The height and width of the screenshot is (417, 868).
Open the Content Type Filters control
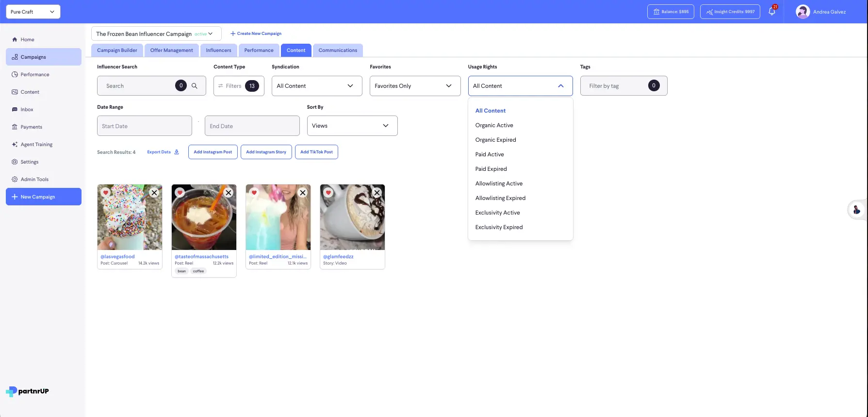[x=239, y=86]
